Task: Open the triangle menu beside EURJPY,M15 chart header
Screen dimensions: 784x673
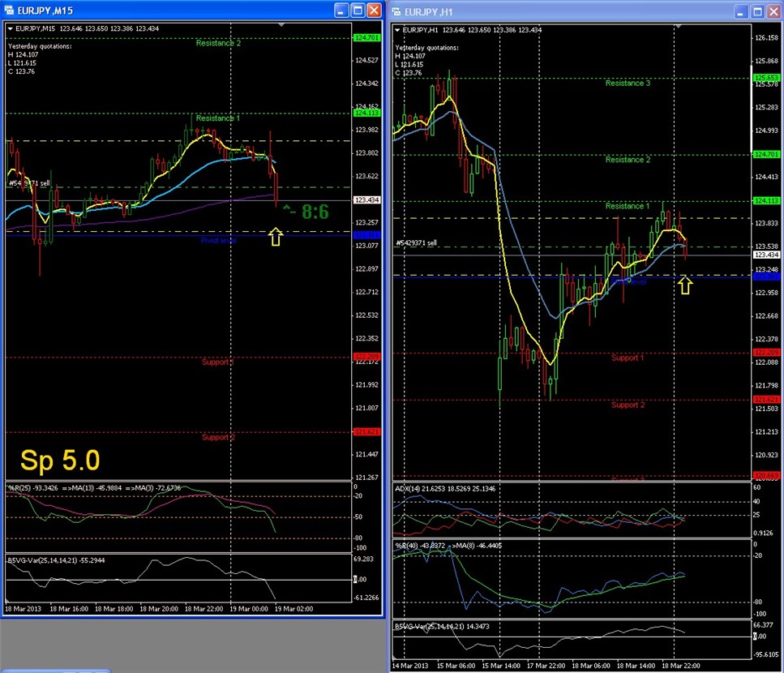Action: click(x=10, y=28)
